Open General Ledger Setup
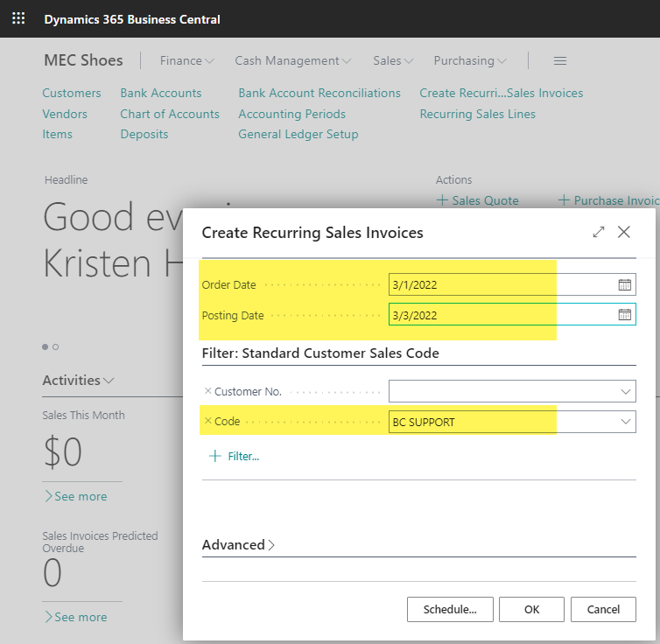Viewport: 660px width, 644px height. 298,134
